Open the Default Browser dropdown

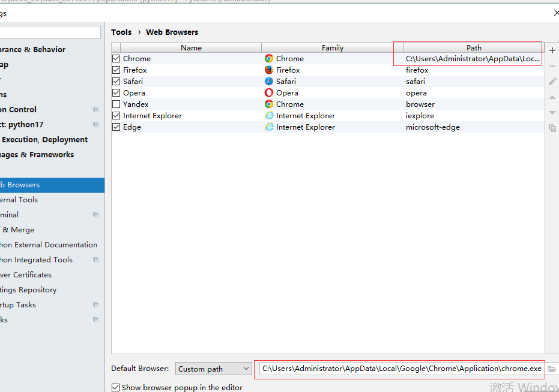point(213,368)
